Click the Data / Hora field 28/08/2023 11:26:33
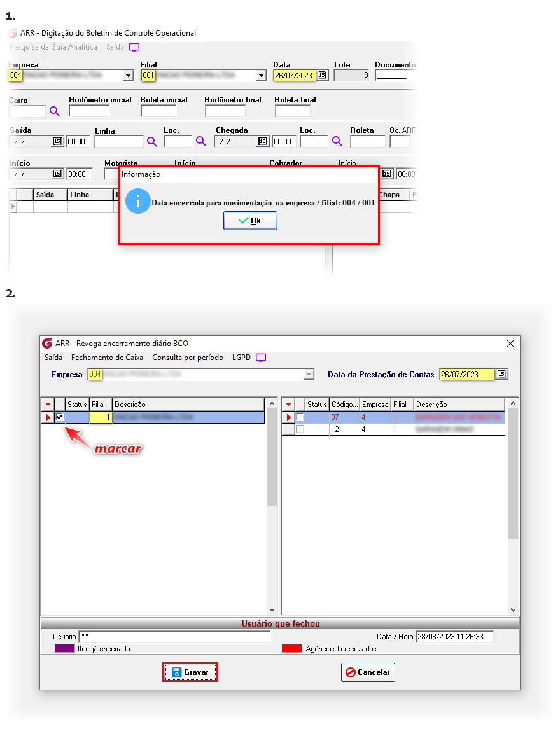560x729 pixels. (x=454, y=637)
